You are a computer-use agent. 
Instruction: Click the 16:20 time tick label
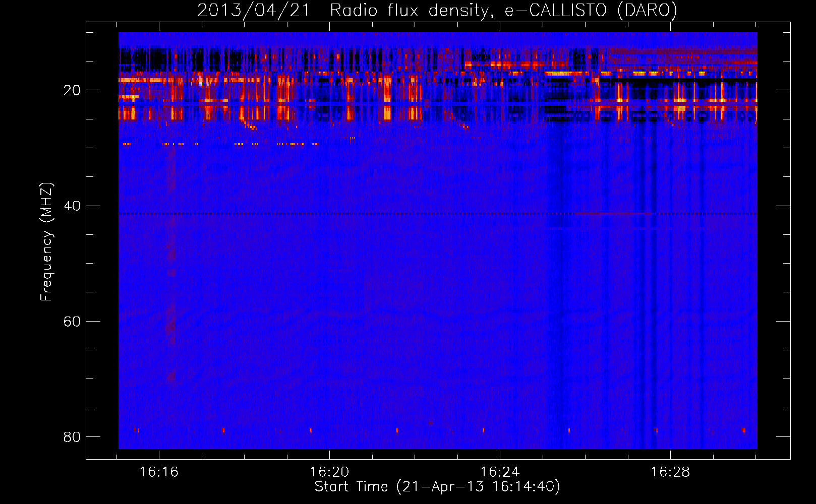pos(329,472)
